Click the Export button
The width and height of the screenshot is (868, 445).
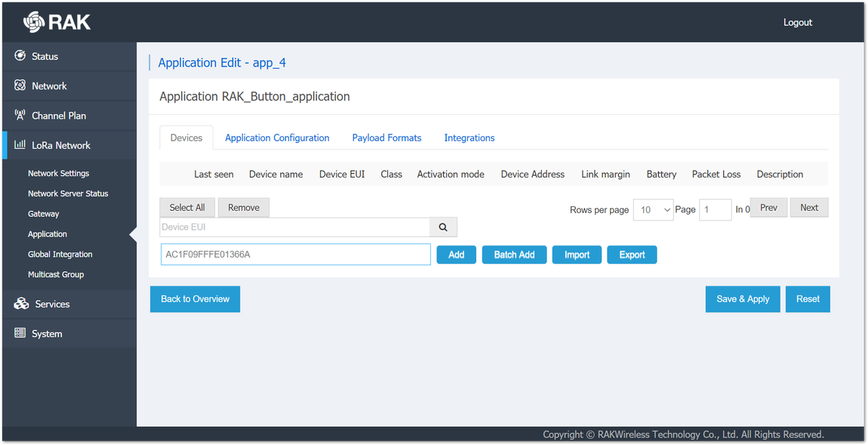click(x=633, y=255)
